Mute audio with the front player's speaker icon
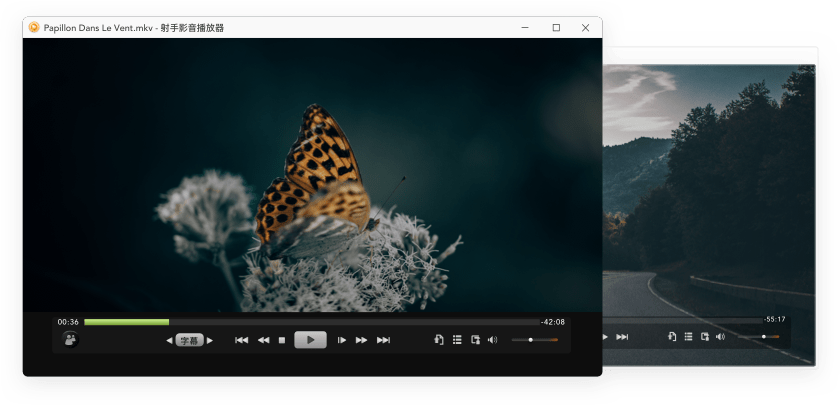This screenshot has width=840, height=406. tap(492, 340)
